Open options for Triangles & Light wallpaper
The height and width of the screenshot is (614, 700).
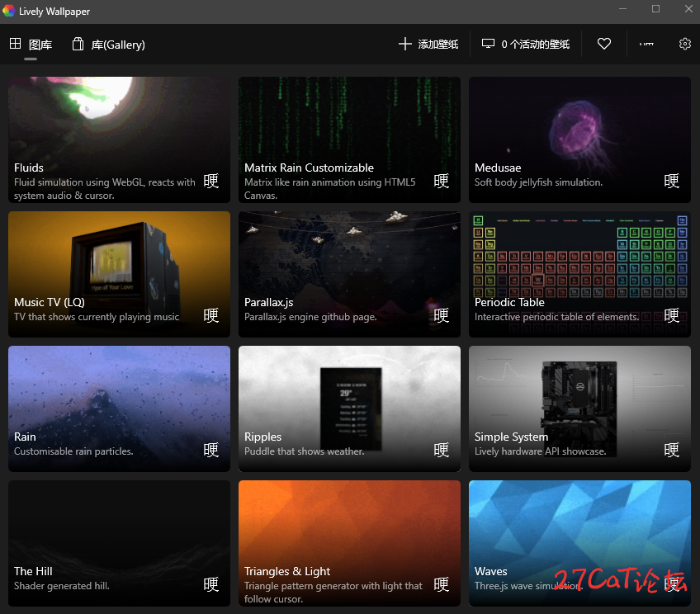click(x=442, y=584)
